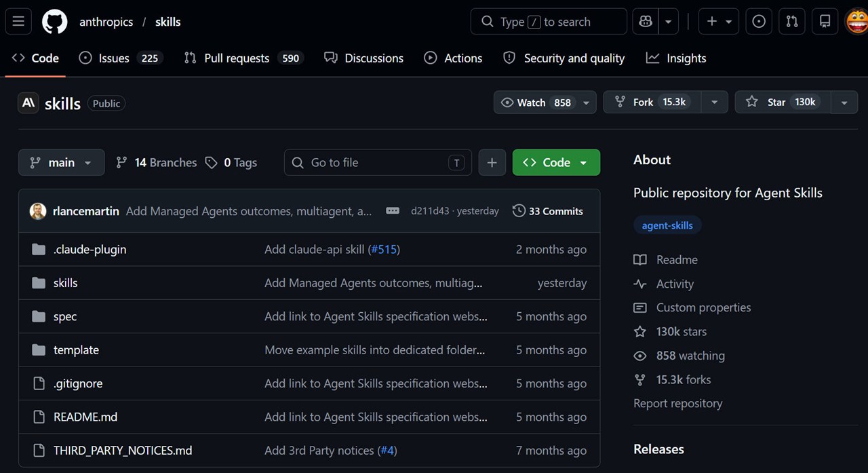Open 'Move example skills into dedicated folder' commit
868x473 pixels.
point(374,349)
